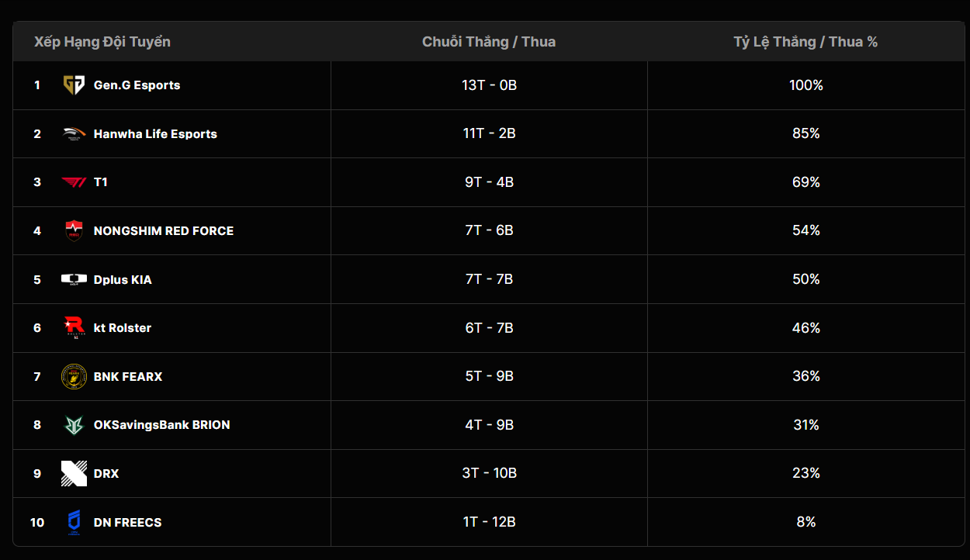Click Gen.G's 100% win rate cell
Image resolution: width=970 pixels, height=560 pixels.
pyautogui.click(x=805, y=85)
